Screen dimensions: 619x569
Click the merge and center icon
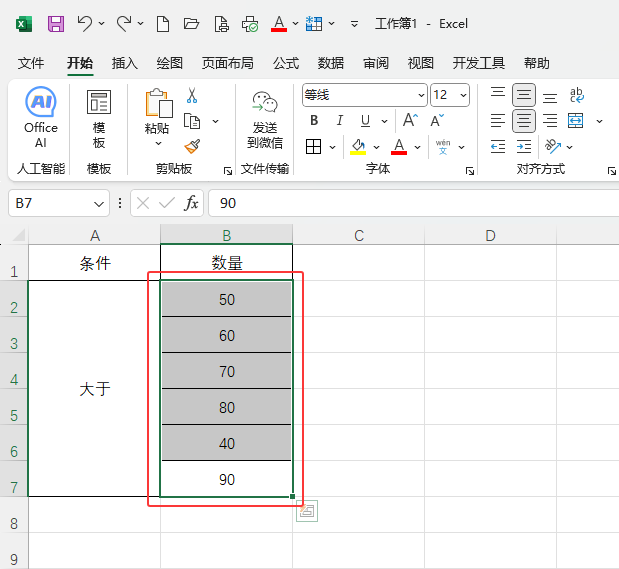pos(575,120)
